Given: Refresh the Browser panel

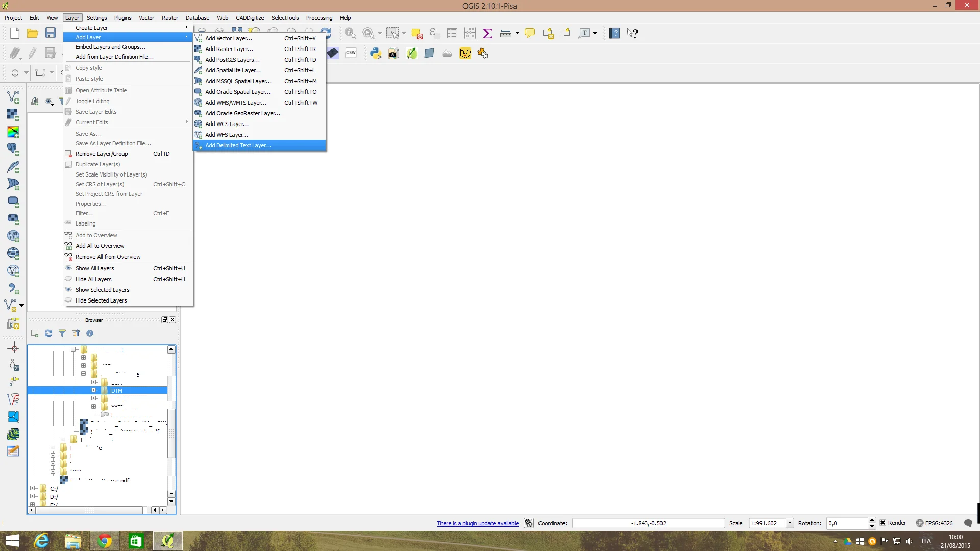Looking at the screenshot, I should pyautogui.click(x=48, y=333).
